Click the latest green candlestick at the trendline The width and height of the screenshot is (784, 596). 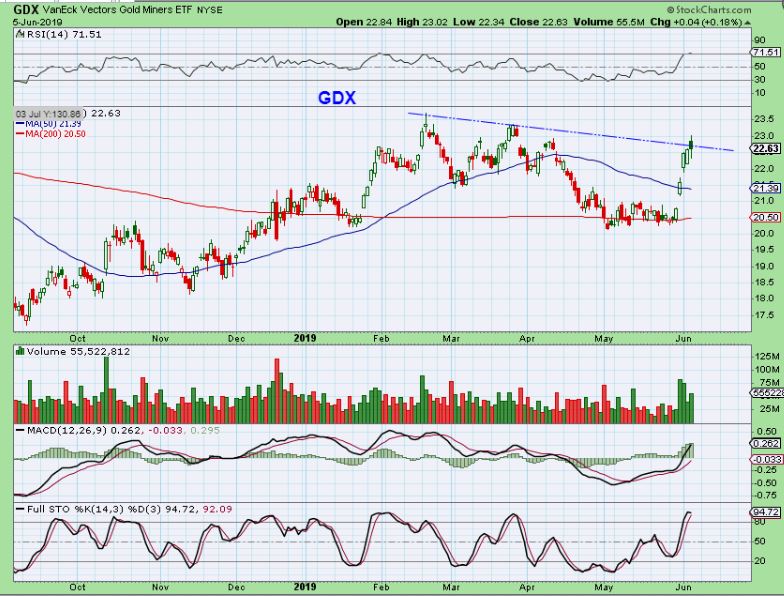pos(691,146)
